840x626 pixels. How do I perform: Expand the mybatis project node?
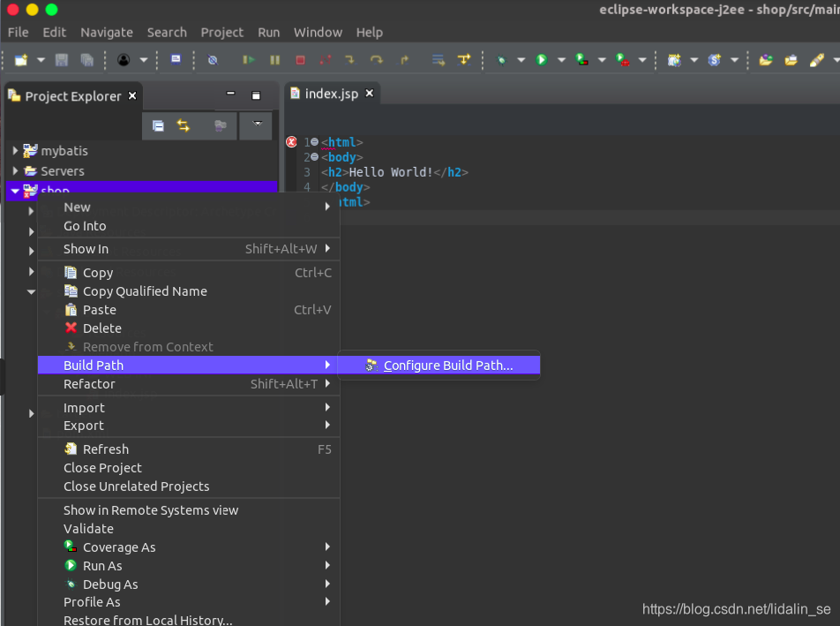pos(15,151)
